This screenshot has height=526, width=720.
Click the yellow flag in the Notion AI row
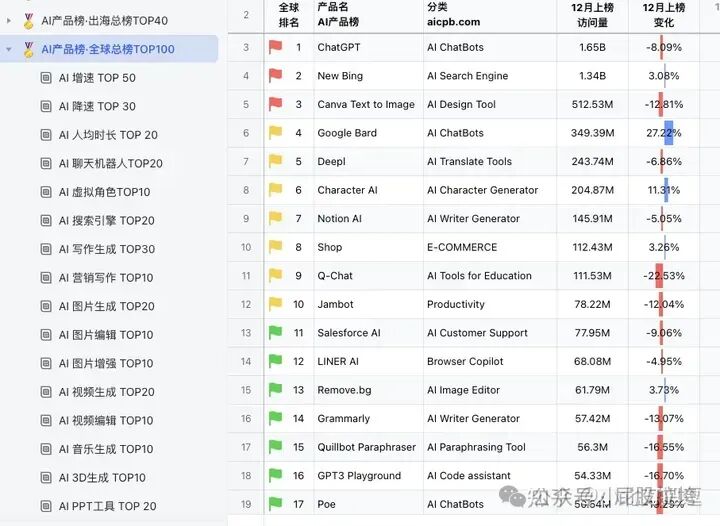point(276,218)
